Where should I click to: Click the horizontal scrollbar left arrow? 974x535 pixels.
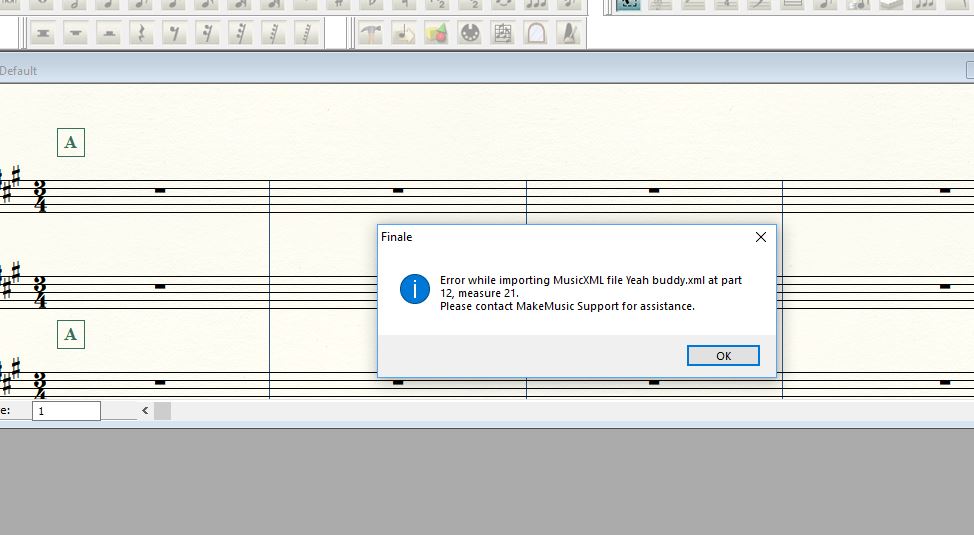[x=145, y=411]
